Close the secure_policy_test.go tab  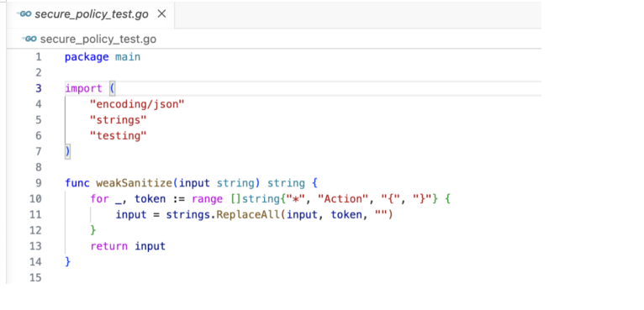tap(162, 14)
